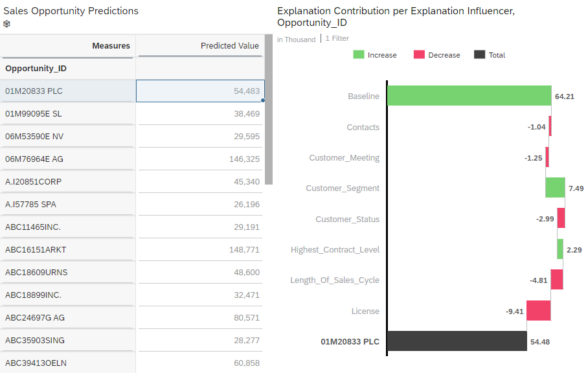This screenshot has width=588, height=373.
Task: Click the Customer_Status axis label
Action: point(348,220)
